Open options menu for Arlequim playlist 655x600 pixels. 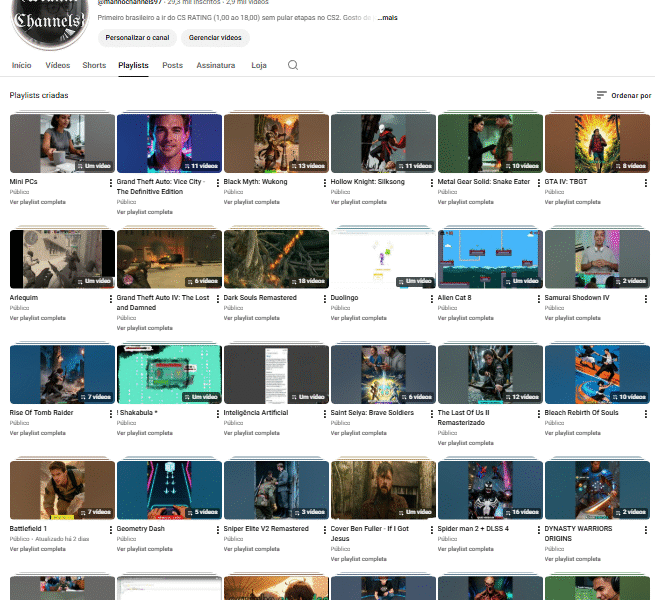(111, 299)
